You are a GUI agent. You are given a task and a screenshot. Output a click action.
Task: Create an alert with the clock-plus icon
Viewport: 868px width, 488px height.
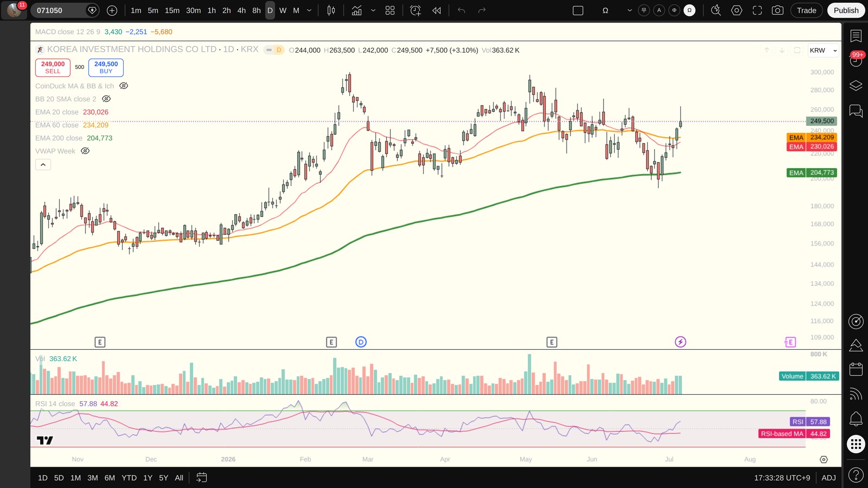pyautogui.click(x=416, y=10)
